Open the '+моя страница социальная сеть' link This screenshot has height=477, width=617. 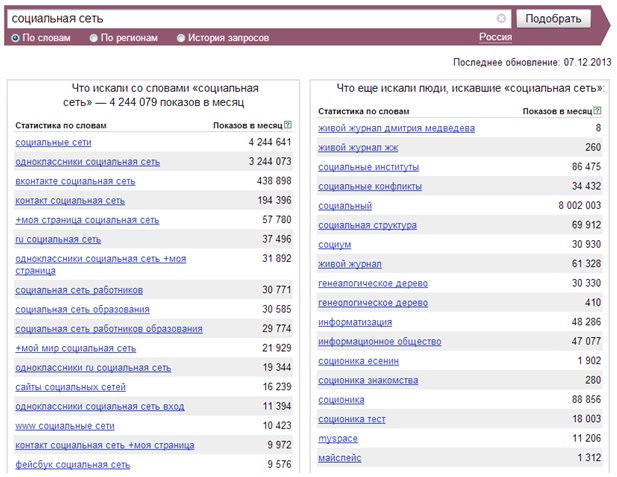[87, 220]
